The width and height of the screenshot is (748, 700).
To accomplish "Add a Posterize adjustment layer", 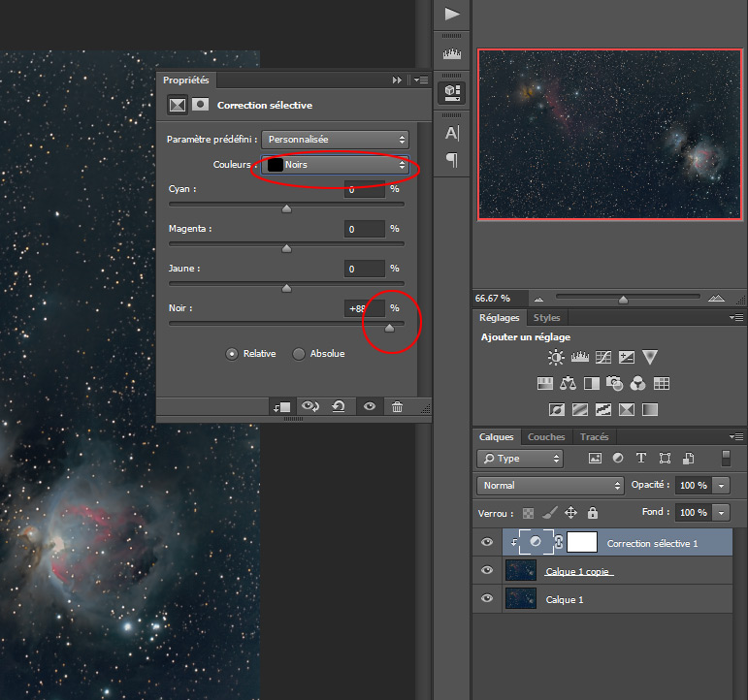I will [580, 409].
